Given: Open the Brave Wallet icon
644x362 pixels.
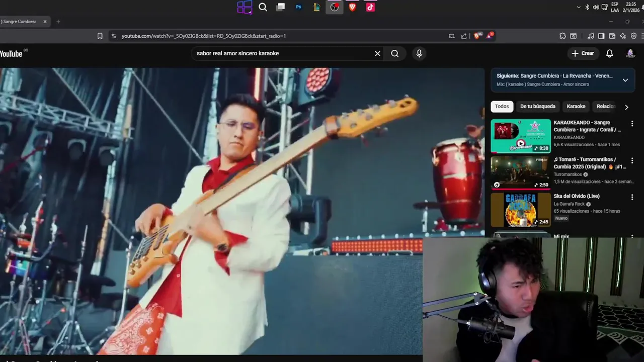Looking at the screenshot, I should 612,36.
